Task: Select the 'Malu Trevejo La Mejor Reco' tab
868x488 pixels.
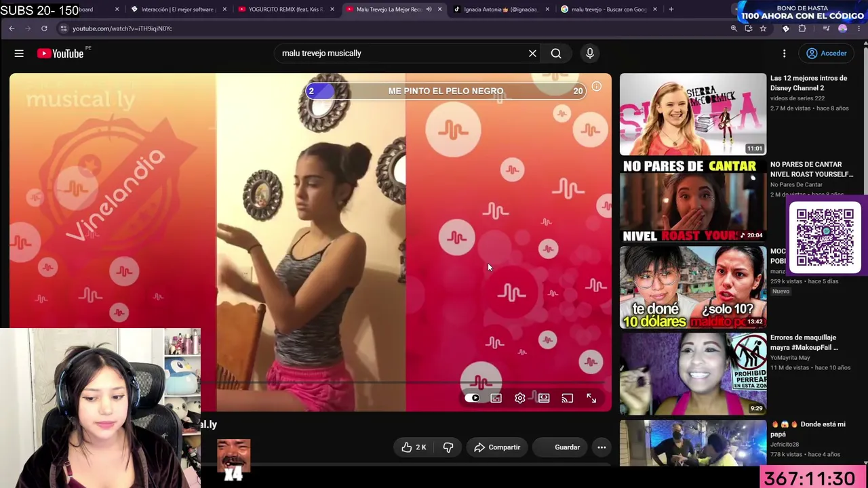Action: [x=388, y=9]
